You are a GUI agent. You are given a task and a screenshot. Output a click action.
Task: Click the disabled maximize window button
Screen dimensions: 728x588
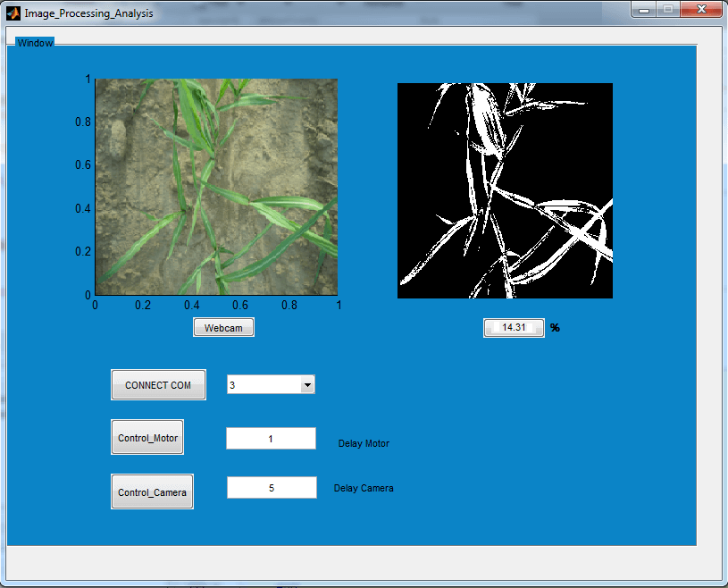point(668,9)
